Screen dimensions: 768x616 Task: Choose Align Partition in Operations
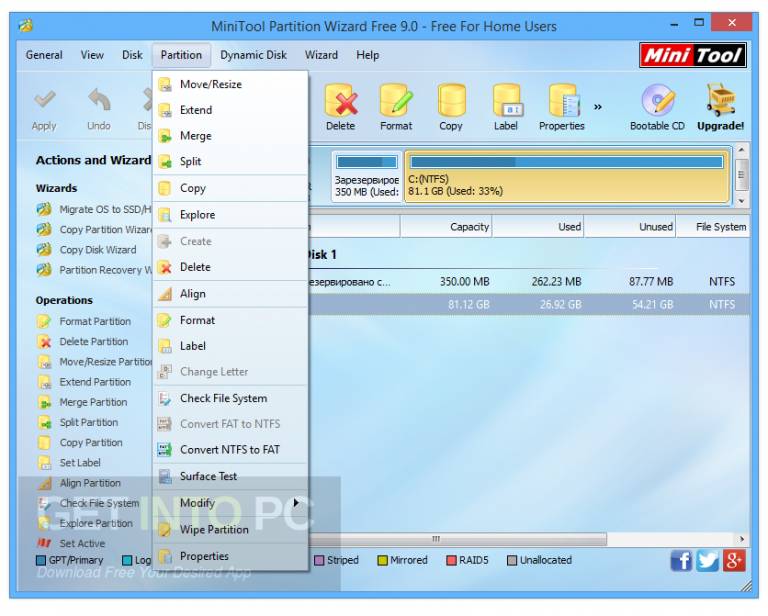(x=79, y=483)
